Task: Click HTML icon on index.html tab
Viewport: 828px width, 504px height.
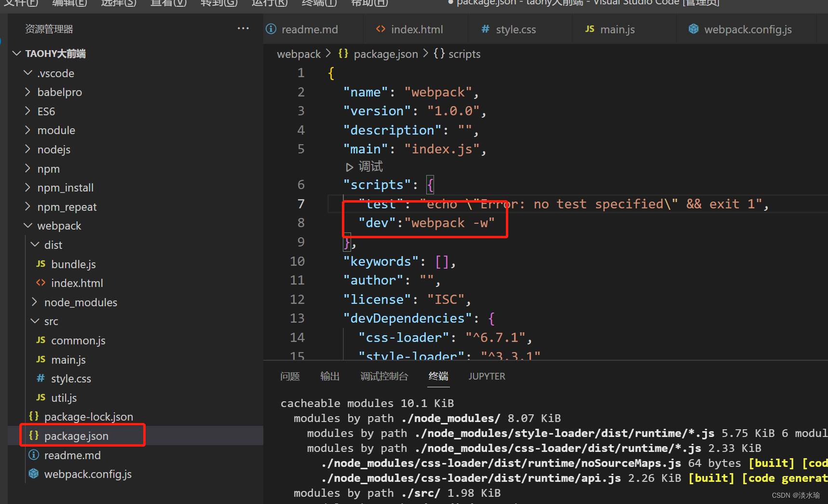Action: point(381,29)
